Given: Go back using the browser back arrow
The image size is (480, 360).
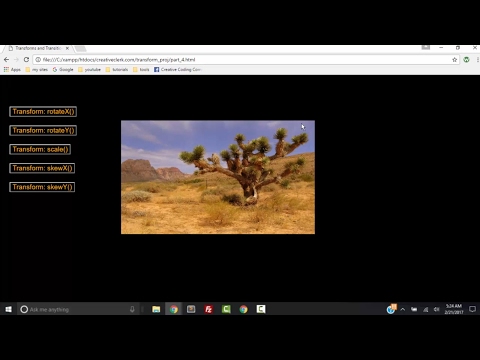Looking at the screenshot, I should pos(6,60).
